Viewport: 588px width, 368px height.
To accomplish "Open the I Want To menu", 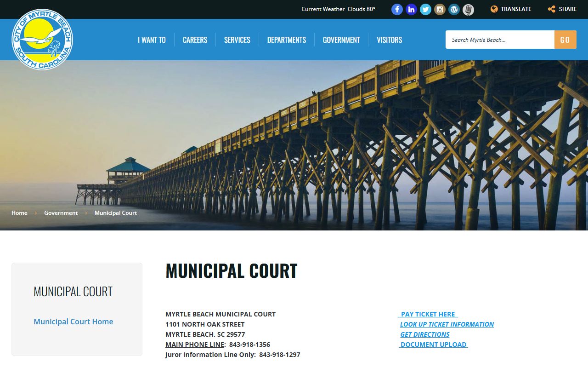I will pyautogui.click(x=152, y=40).
